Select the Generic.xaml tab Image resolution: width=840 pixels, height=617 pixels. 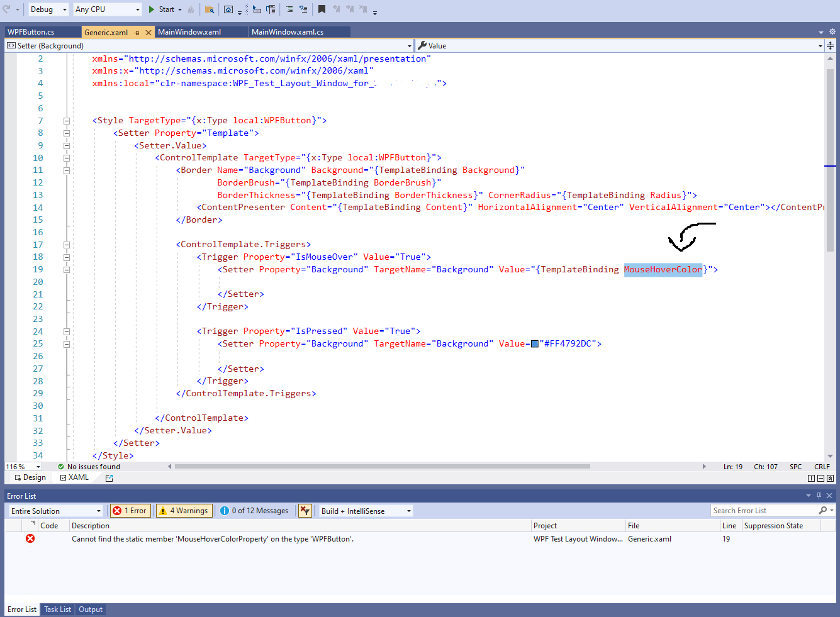point(106,32)
